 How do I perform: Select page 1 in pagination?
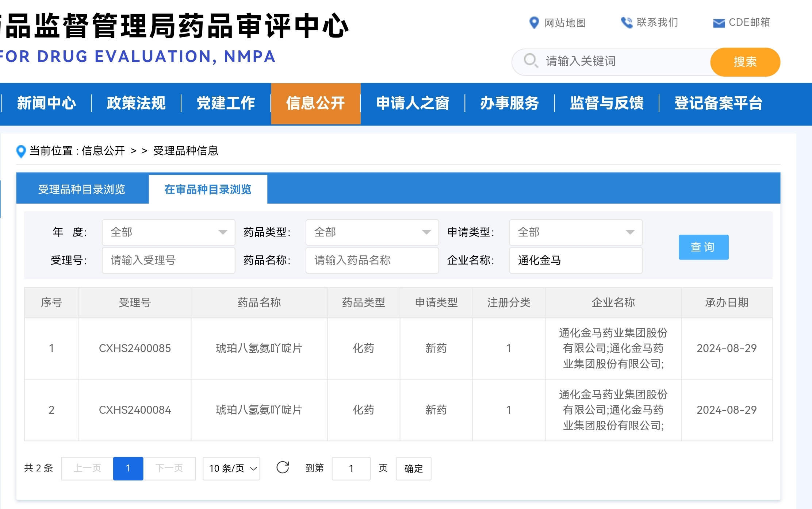(x=128, y=468)
